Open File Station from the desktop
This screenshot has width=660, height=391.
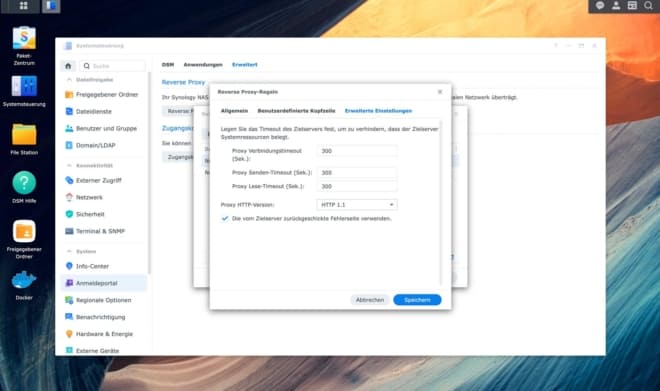(x=24, y=139)
